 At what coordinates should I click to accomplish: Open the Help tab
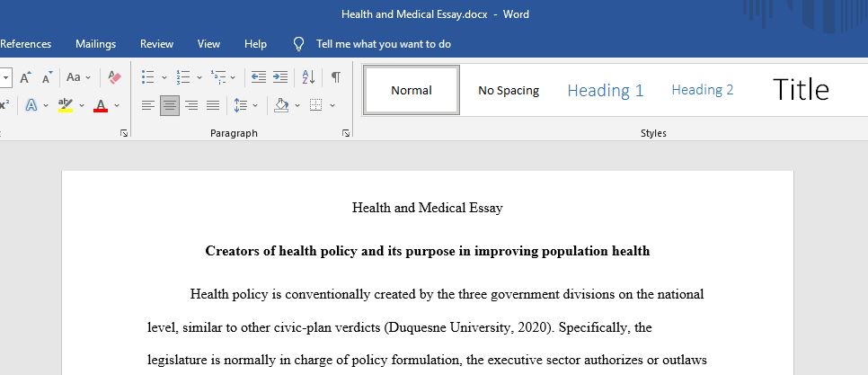click(x=255, y=44)
